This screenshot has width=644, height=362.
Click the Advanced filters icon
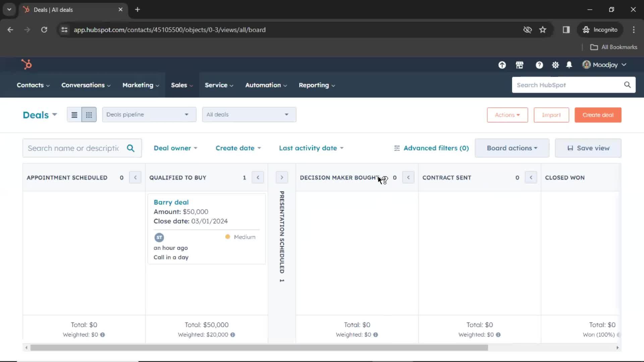[397, 148]
